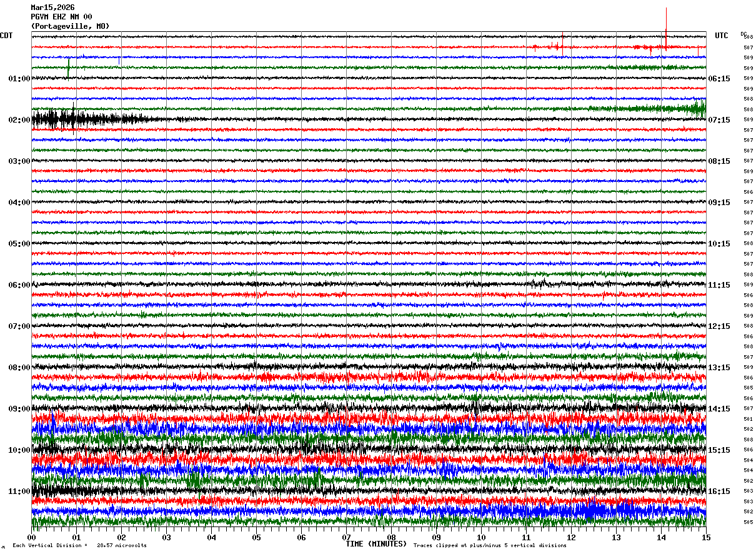Pick minute 11 on the time axis

point(527,537)
